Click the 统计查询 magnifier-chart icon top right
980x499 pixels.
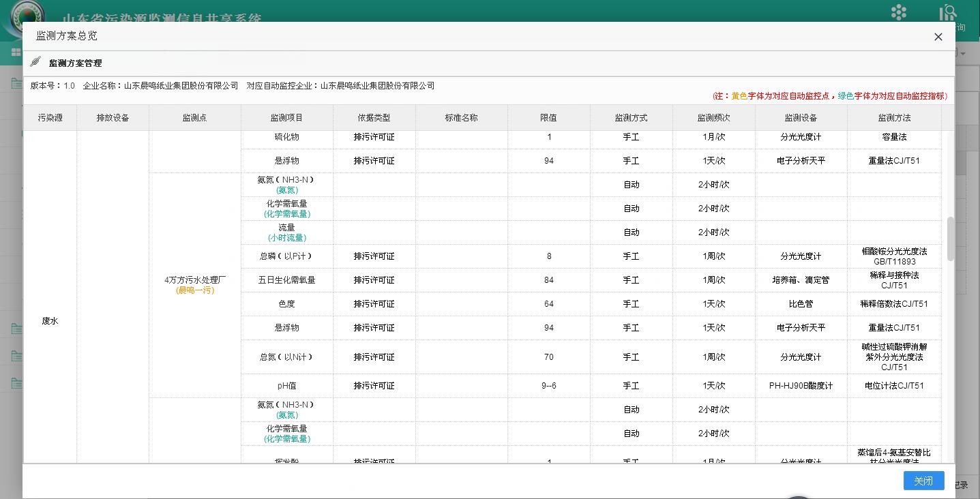point(950,12)
